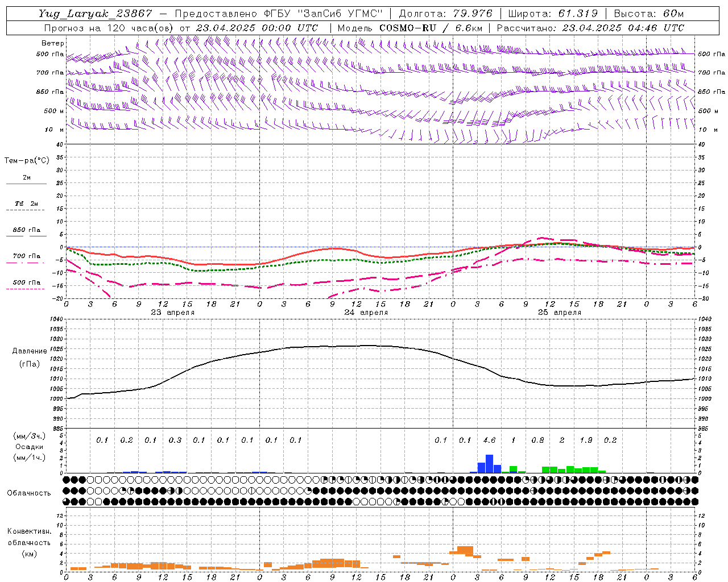728x582 pixels.
Task: Select the Td 2м dew point legend entry
Action: click(26, 203)
